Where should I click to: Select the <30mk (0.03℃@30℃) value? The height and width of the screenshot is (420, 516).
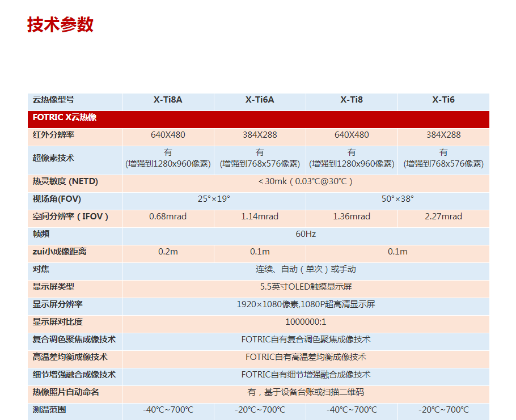306,181
